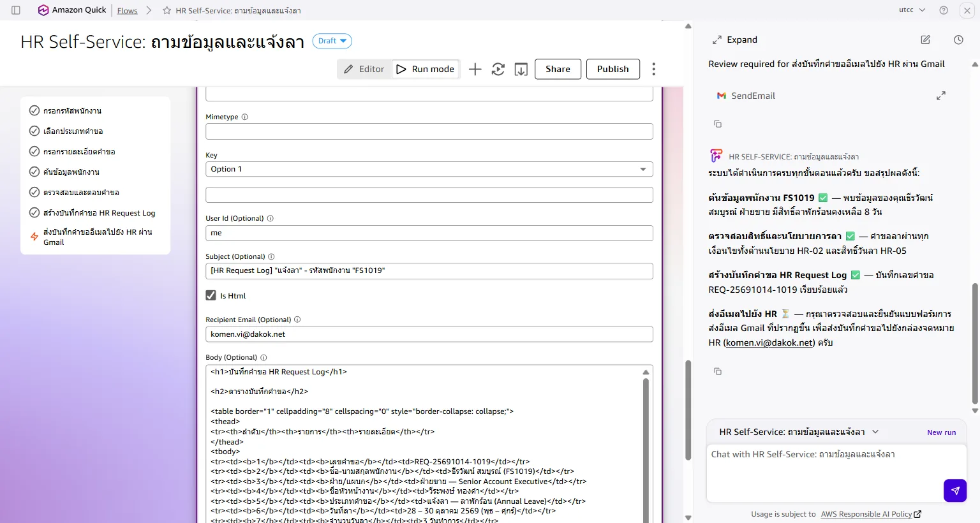Start a New run
980x523 pixels.
(941, 432)
